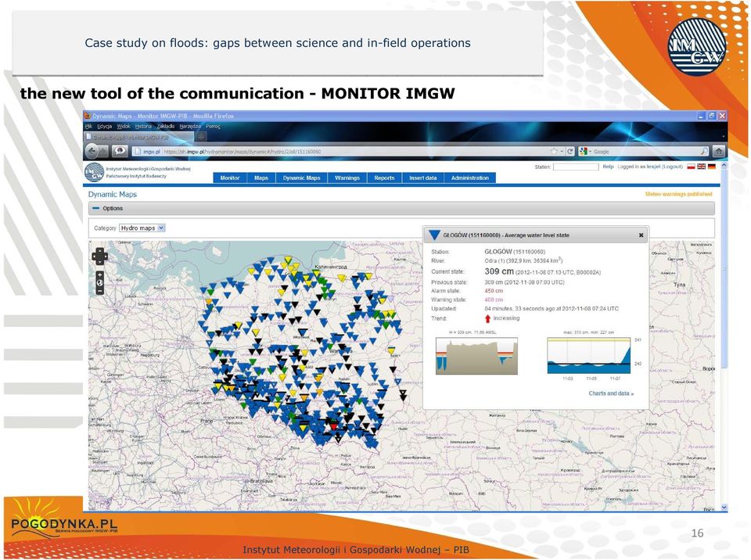751x560 pixels.
Task: Click the eye icon next to navigation arrows
Action: (120, 152)
